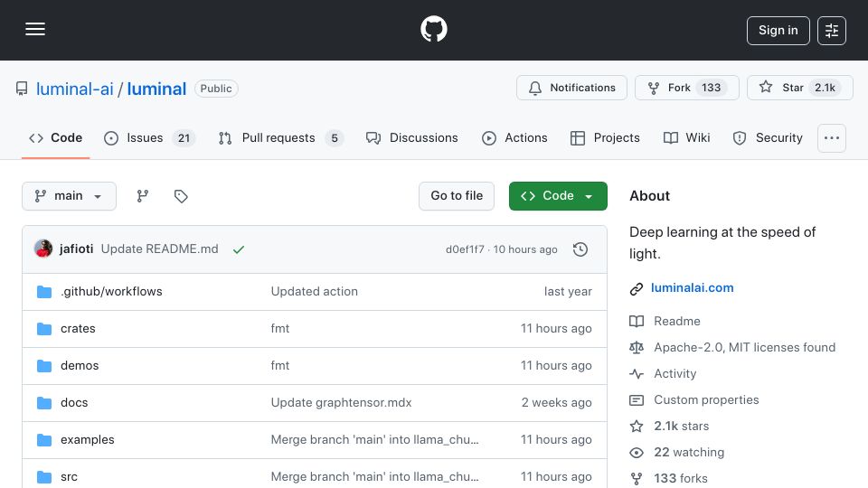Open the src folder
The height and width of the screenshot is (488, 868).
point(70,477)
